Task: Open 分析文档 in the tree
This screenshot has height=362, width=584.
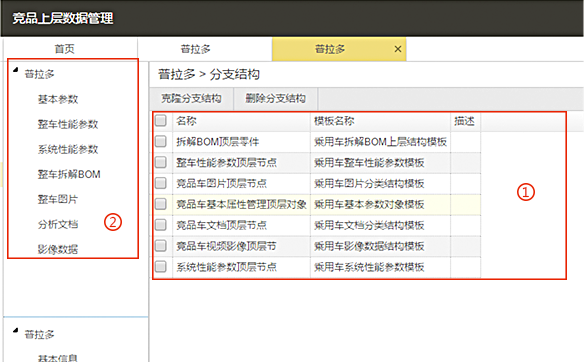Action: point(58,224)
